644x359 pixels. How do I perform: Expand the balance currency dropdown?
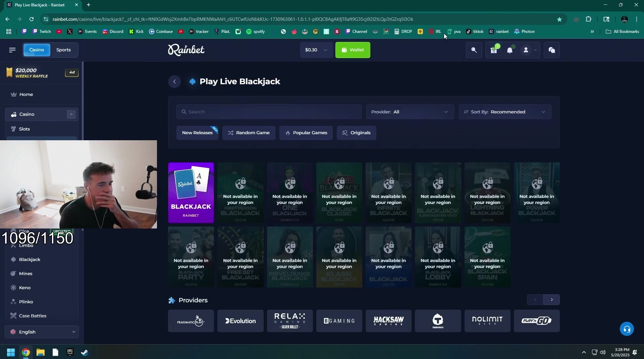pyautogui.click(x=317, y=50)
